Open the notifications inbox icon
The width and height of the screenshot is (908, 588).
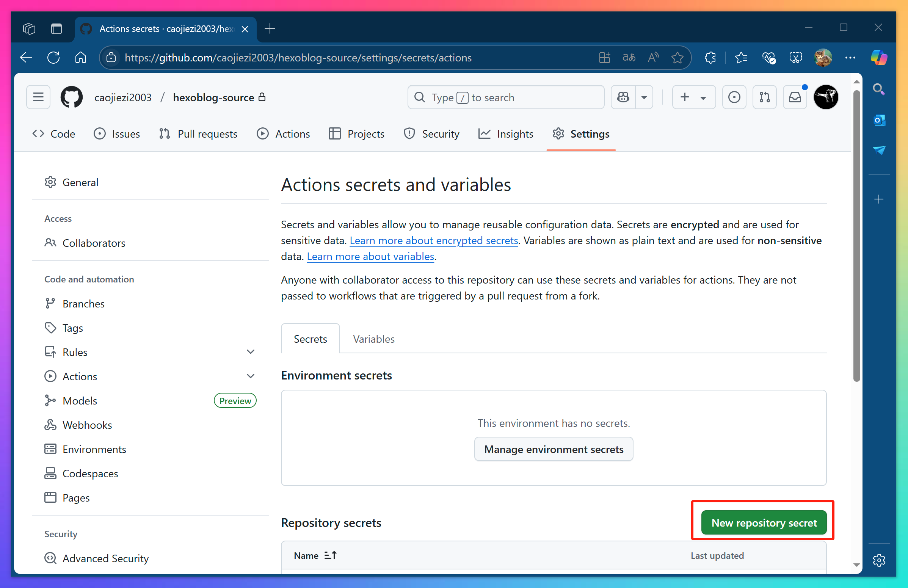click(795, 97)
